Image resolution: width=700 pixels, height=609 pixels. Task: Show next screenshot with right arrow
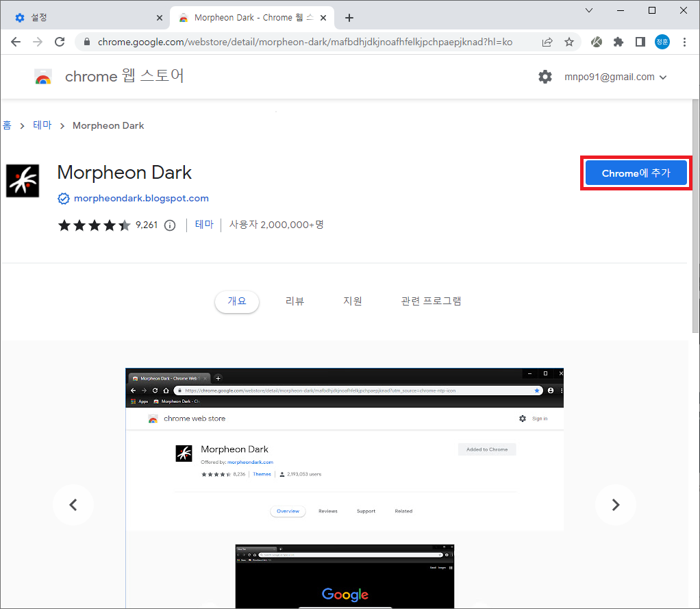pos(616,505)
